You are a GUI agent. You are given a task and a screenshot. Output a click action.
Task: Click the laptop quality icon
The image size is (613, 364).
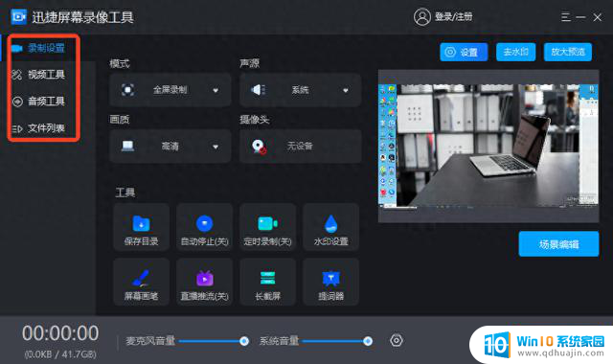coord(127,146)
